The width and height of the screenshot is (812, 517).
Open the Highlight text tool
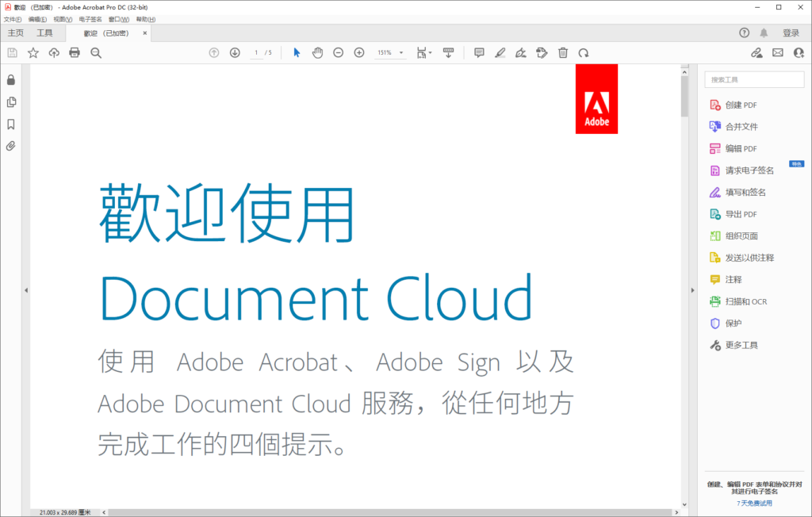pyautogui.click(x=500, y=52)
